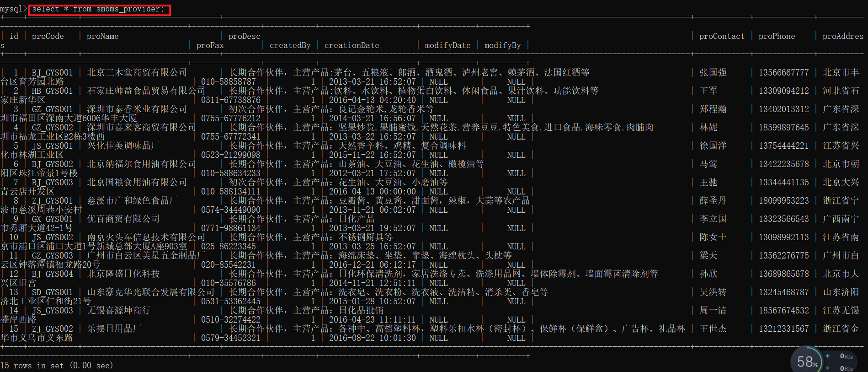This screenshot has height=372, width=868.
Task: Click the 'modifyDate' column header
Action: [x=448, y=45]
